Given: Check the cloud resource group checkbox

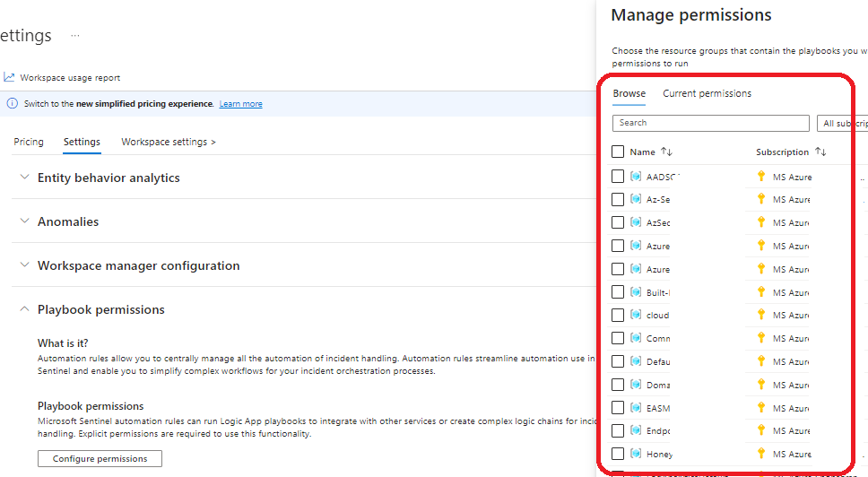Looking at the screenshot, I should [618, 315].
